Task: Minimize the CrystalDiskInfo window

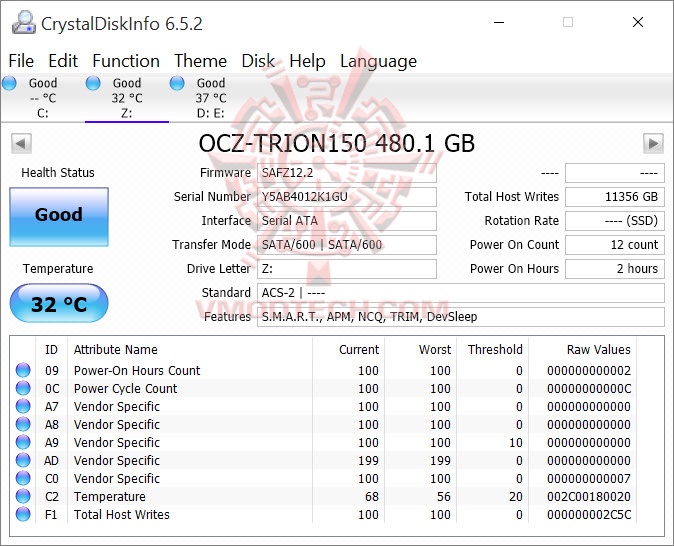Action: 499,22
